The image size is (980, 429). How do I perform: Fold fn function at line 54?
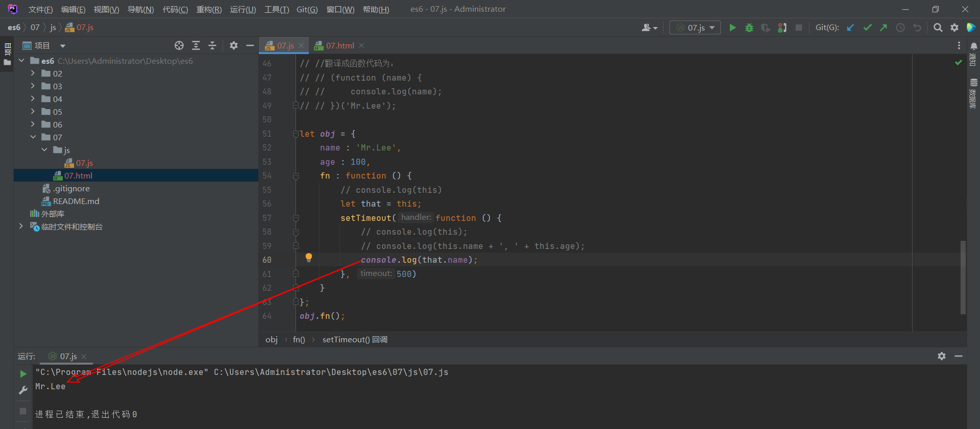[x=296, y=175]
